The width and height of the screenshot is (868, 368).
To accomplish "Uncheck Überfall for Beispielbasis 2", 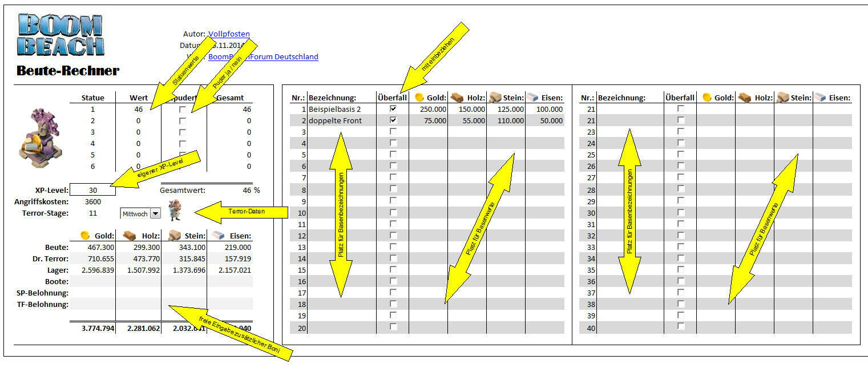I will tap(393, 108).
